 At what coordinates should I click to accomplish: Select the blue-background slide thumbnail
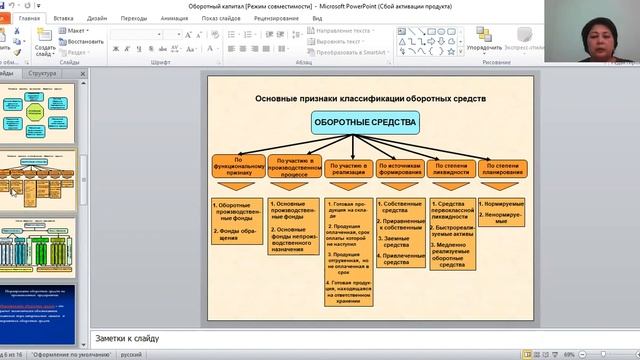pyautogui.click(x=38, y=314)
